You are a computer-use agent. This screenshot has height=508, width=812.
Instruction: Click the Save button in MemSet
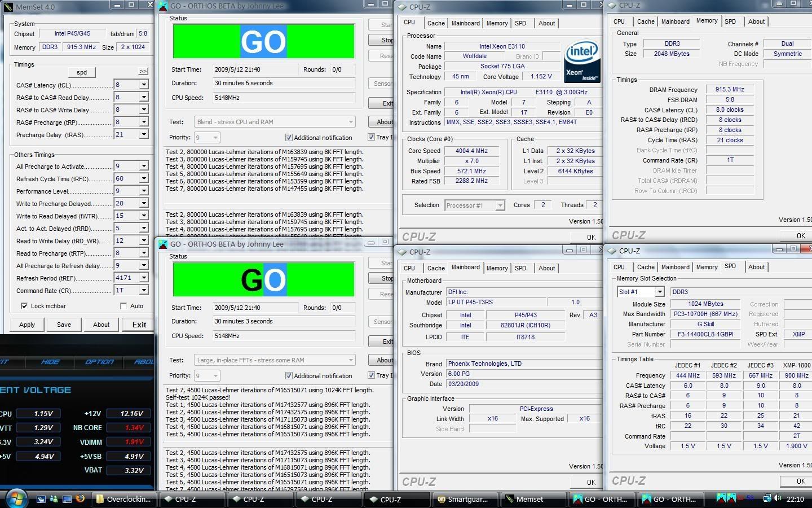click(64, 325)
